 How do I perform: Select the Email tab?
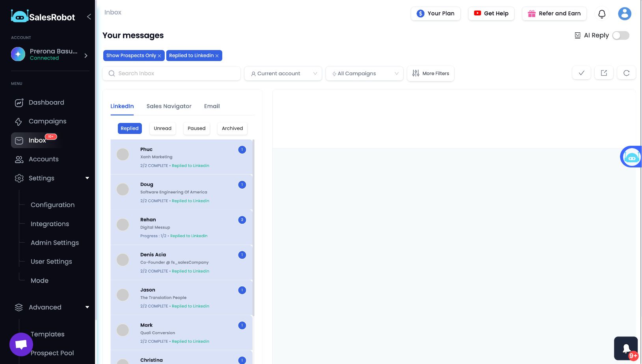coord(212,106)
